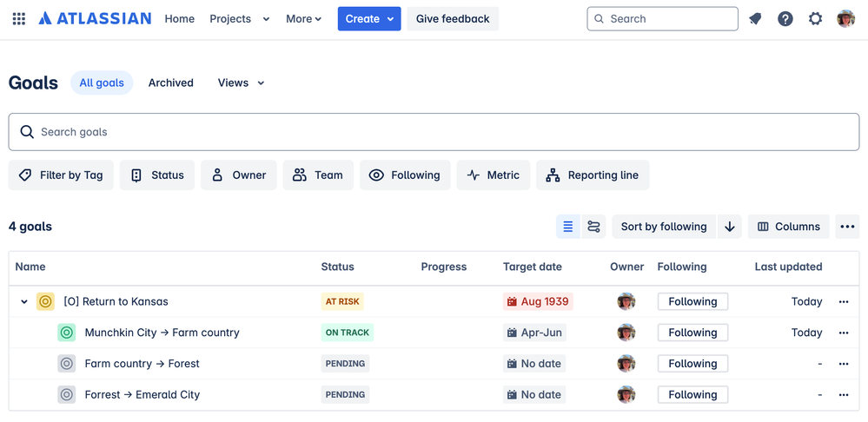
Task: Switch to list view icon
Action: [x=568, y=227]
